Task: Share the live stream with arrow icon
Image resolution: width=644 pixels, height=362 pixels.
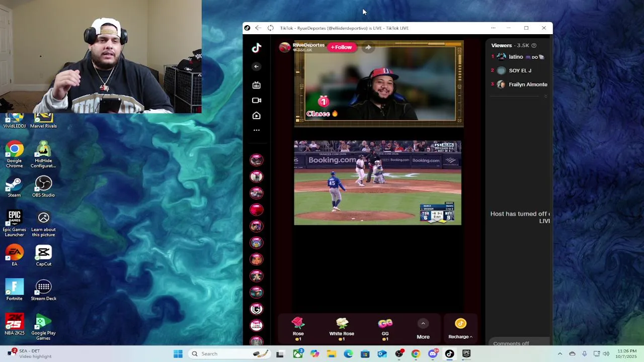Action: pos(368,47)
